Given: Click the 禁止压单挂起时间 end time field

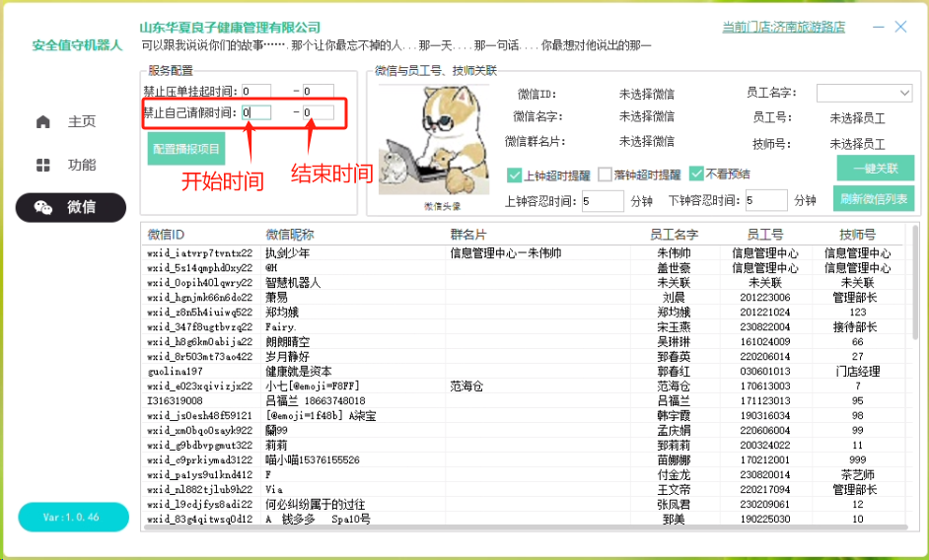Looking at the screenshot, I should coord(319,92).
